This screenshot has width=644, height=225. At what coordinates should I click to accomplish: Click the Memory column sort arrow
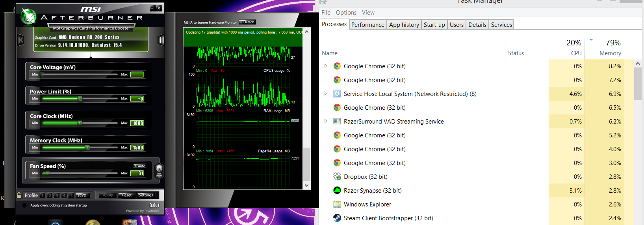[x=591, y=40]
